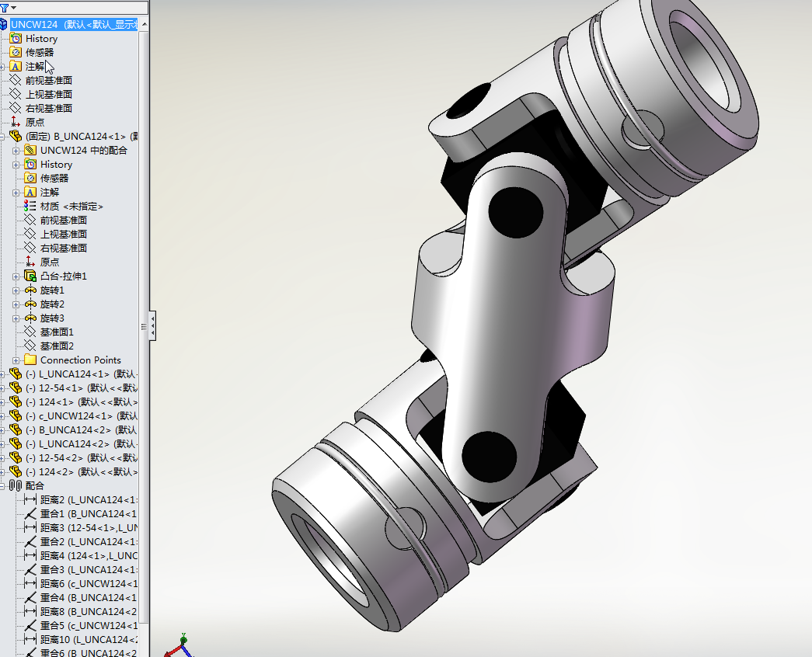Select the 基准面1 plane icon
The width and height of the screenshot is (812, 657).
point(30,332)
